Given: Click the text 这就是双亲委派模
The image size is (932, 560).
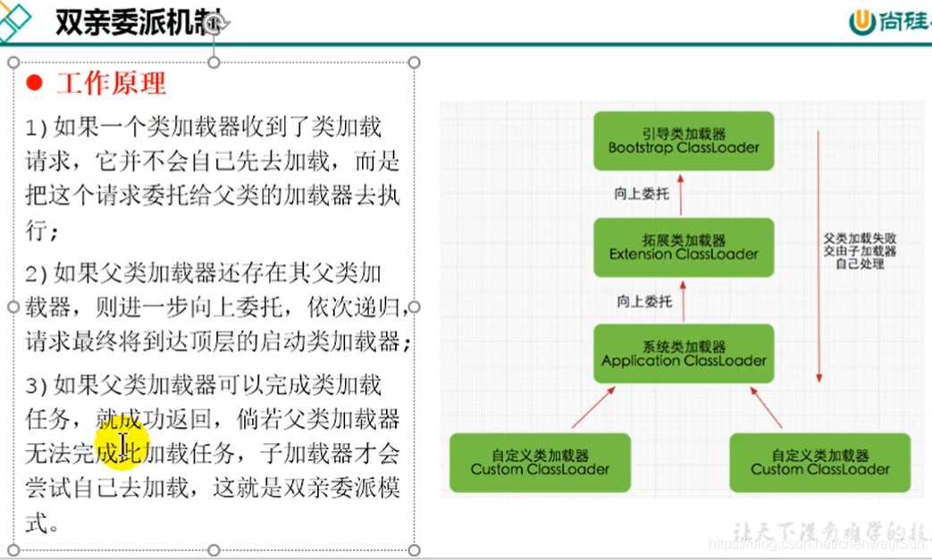Looking at the screenshot, I should tap(306, 489).
